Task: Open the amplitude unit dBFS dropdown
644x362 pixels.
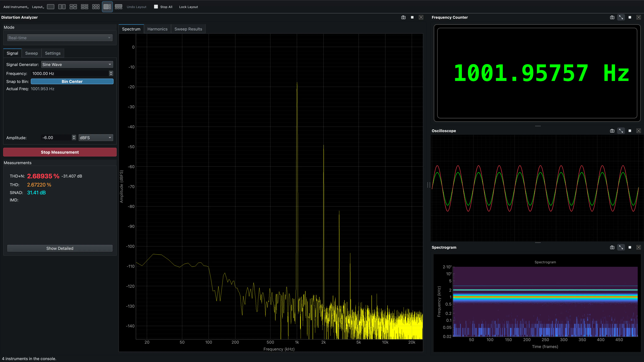Action: coord(96,138)
